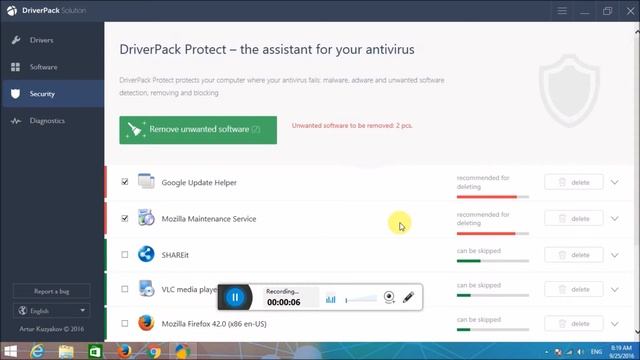Adjust the recorder volume slider
Screen dimensions: 640x360
click(x=361, y=299)
